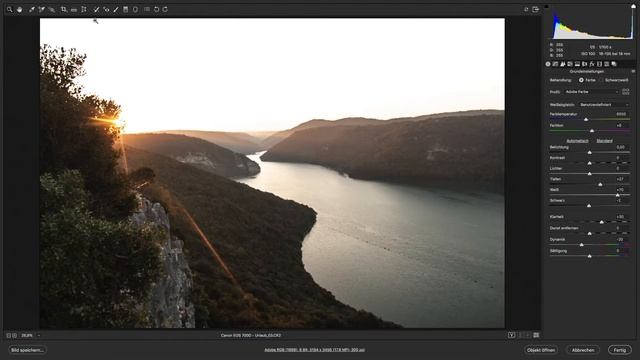The width and height of the screenshot is (640, 360).
Task: Click the Automatisch link
Action: click(x=578, y=141)
